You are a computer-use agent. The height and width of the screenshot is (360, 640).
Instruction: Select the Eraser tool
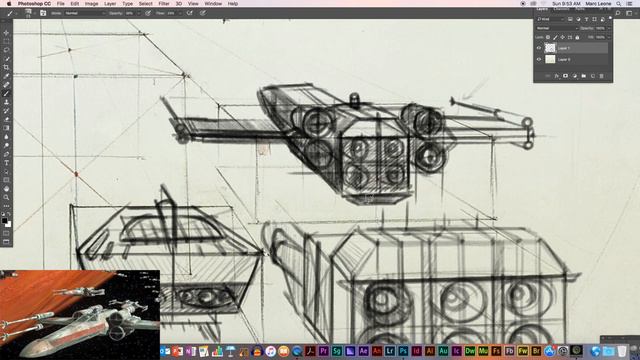click(6, 119)
